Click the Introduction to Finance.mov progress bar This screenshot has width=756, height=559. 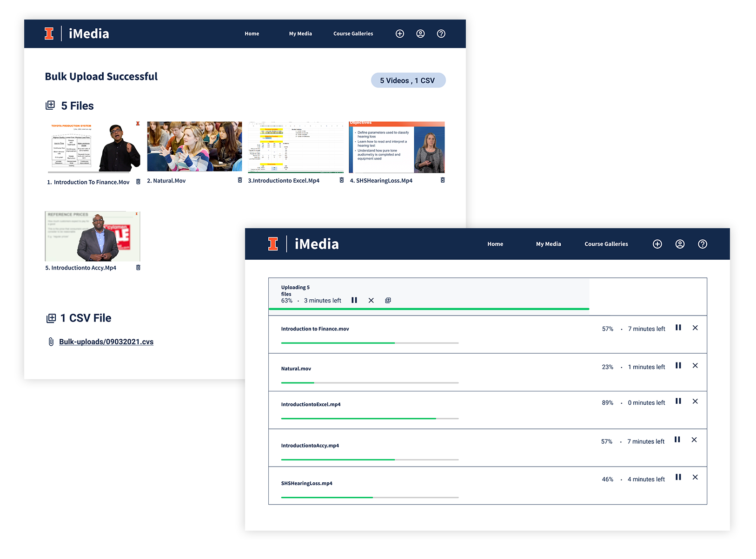tap(370, 343)
